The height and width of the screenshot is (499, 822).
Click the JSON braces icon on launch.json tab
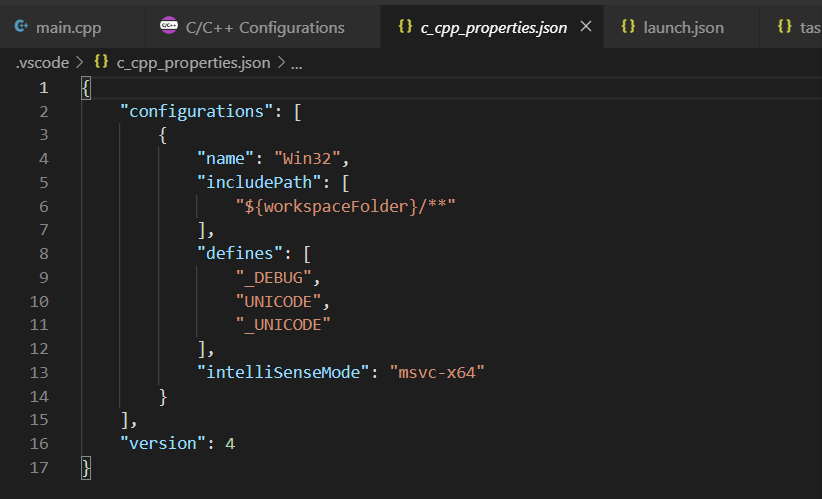pos(628,26)
